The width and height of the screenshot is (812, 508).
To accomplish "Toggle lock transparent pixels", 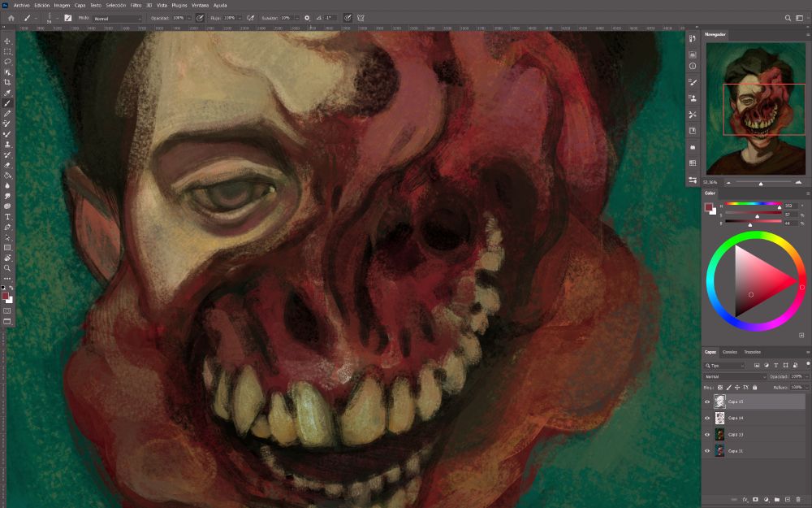I will (x=719, y=388).
